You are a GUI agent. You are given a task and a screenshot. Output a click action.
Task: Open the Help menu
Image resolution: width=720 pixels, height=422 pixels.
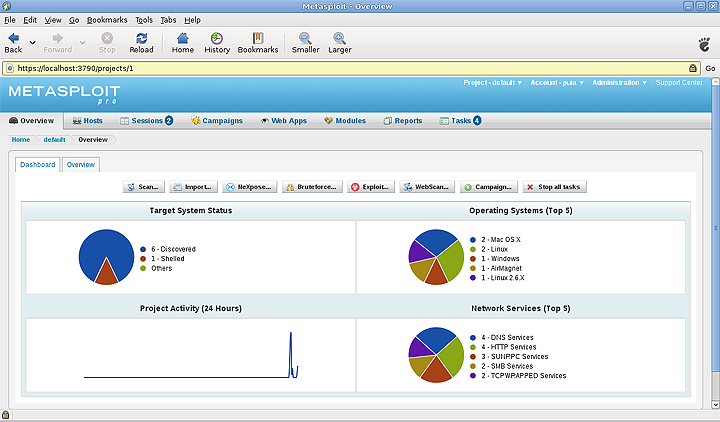pyautogui.click(x=192, y=20)
